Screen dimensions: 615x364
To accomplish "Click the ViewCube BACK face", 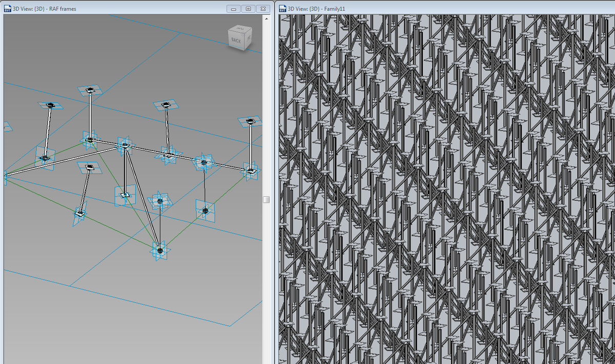I will point(236,40).
